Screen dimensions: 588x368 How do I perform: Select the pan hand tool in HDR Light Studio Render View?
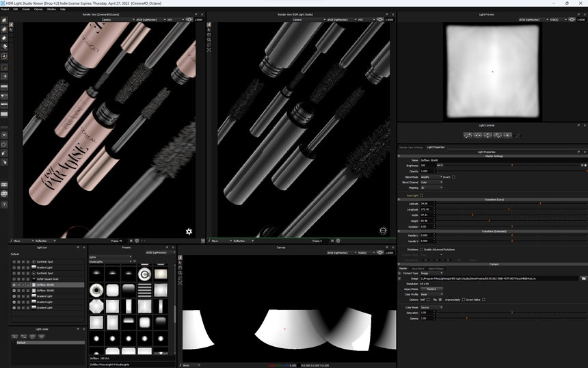[209, 35]
